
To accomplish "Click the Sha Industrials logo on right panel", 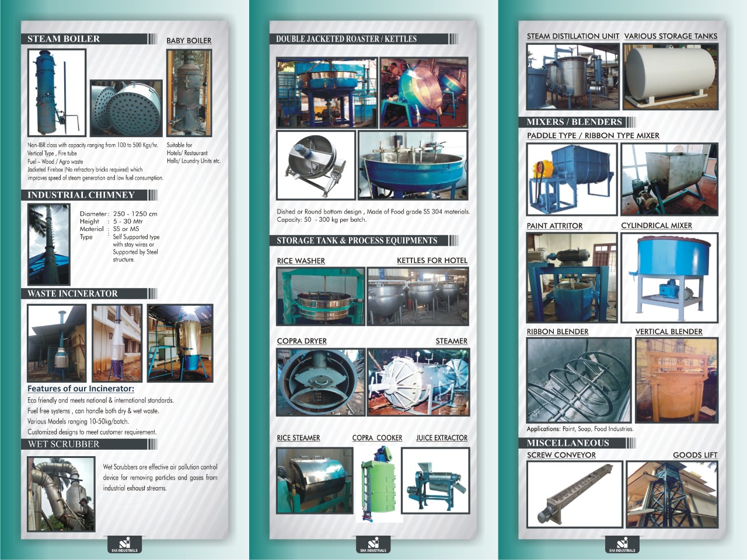I will [x=622, y=544].
